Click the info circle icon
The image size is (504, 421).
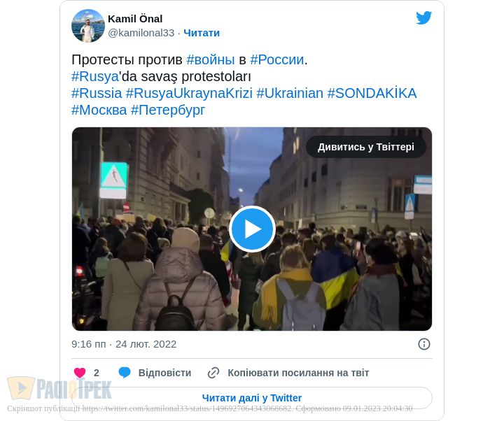coord(424,344)
